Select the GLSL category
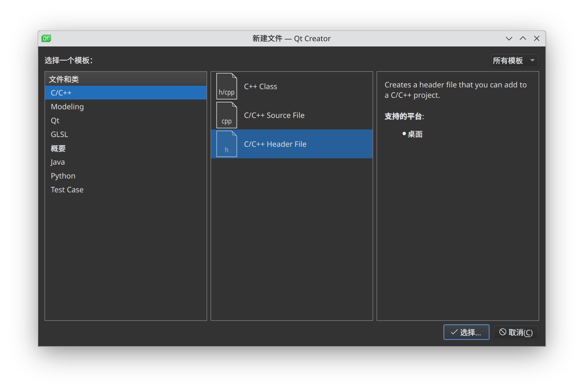The width and height of the screenshot is (584, 392). coord(126,134)
